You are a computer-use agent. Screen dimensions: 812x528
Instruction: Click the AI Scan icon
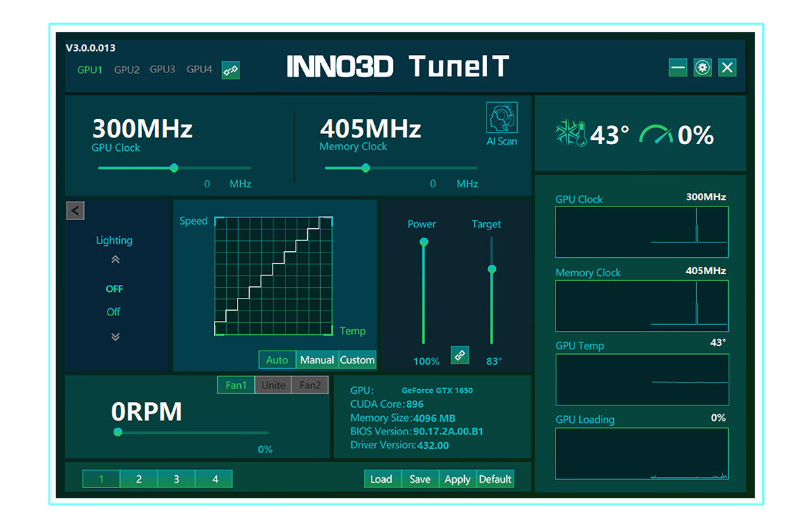click(x=501, y=119)
